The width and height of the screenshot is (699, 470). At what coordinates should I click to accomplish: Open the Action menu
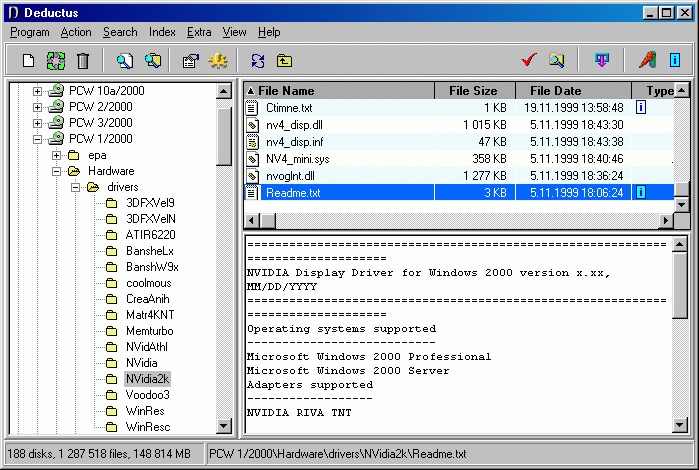click(76, 32)
